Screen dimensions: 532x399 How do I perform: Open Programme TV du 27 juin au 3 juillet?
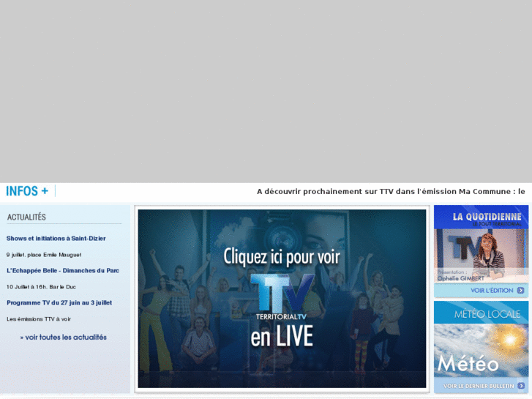59,302
